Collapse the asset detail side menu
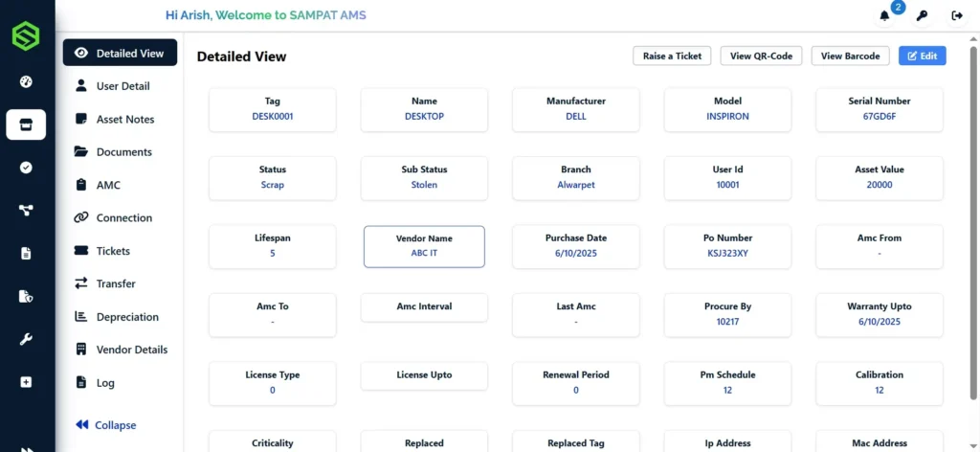The height and width of the screenshot is (452, 980). (105, 425)
